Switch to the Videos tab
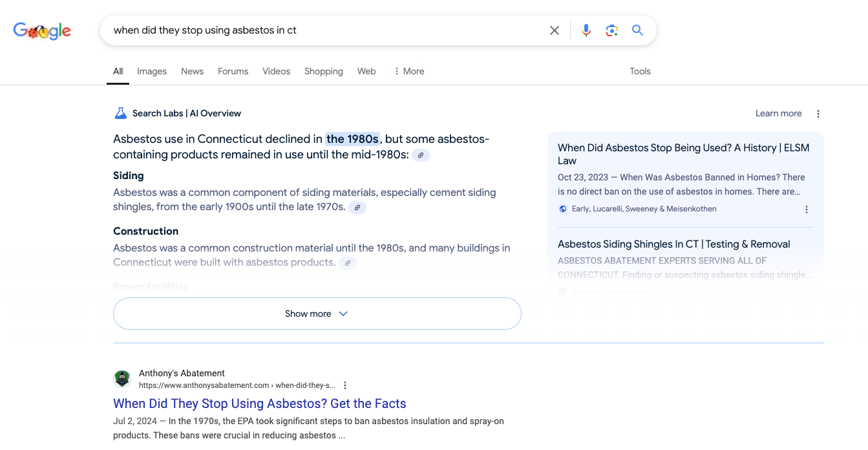 (x=276, y=71)
